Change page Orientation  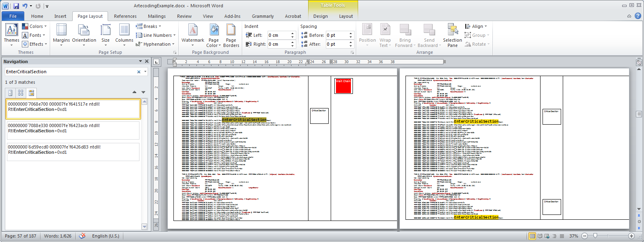(x=84, y=34)
